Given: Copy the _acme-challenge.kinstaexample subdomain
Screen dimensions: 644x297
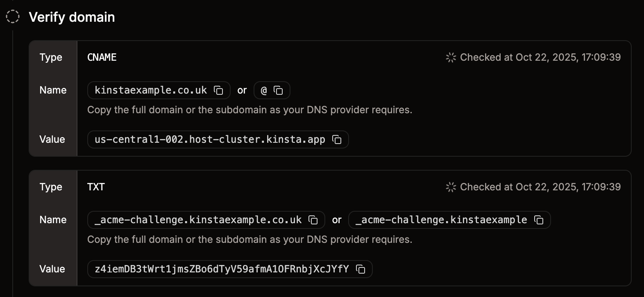Looking at the screenshot, I should point(540,220).
